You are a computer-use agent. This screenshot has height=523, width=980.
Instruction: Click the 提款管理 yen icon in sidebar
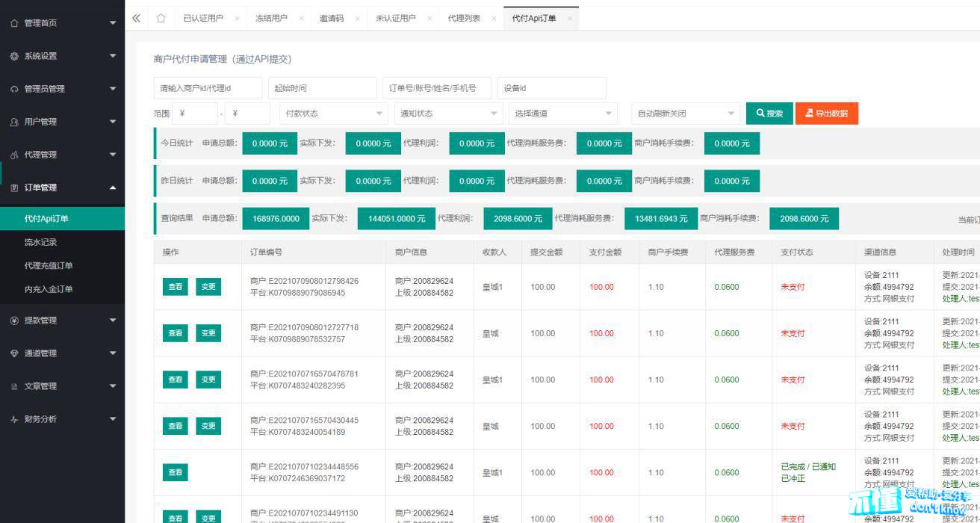pos(14,321)
